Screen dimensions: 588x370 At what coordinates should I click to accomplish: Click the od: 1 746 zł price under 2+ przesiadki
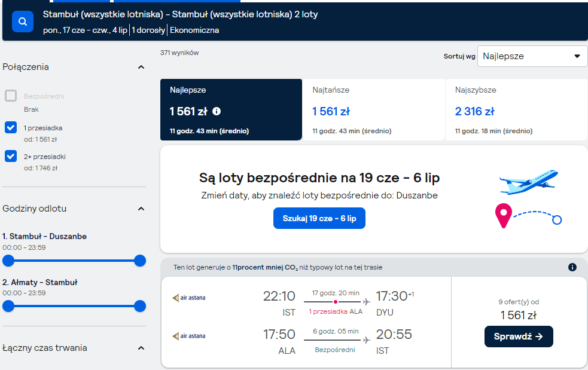tap(41, 168)
